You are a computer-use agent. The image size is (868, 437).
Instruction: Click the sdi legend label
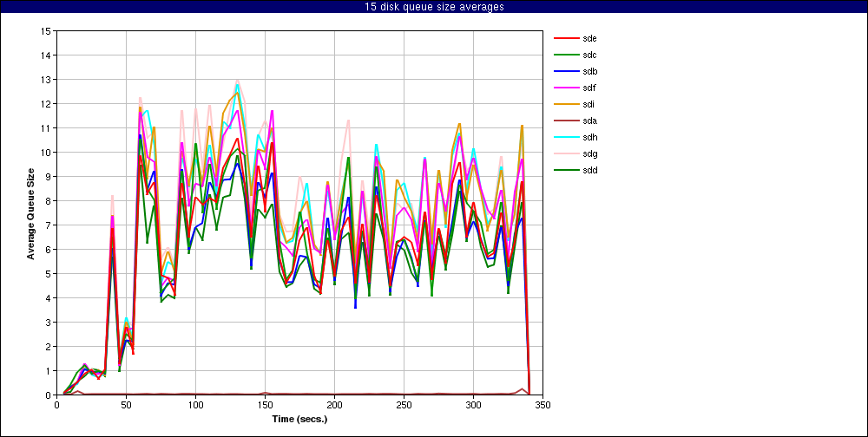[589, 104]
